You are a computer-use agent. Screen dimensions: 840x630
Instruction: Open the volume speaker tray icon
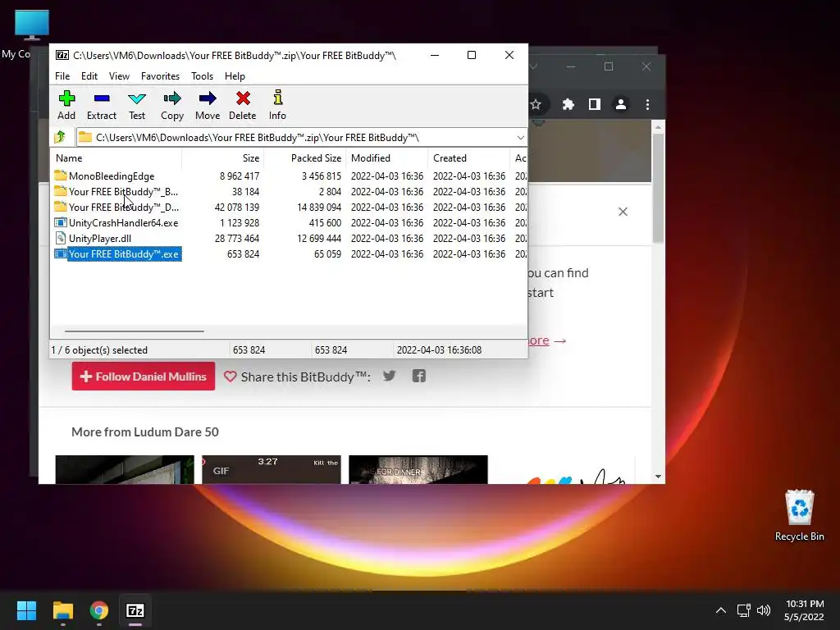click(764, 610)
